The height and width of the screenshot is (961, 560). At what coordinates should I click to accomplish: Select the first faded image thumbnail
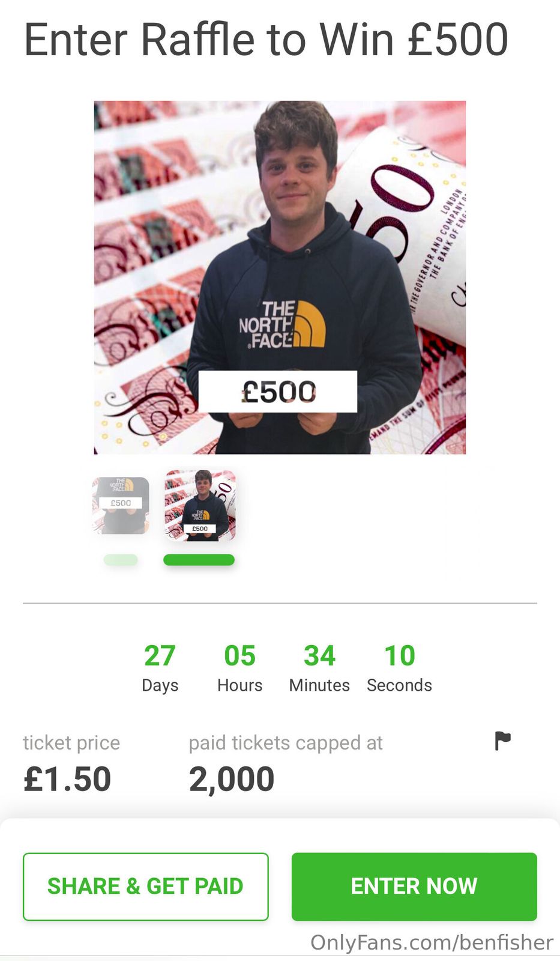click(x=121, y=505)
